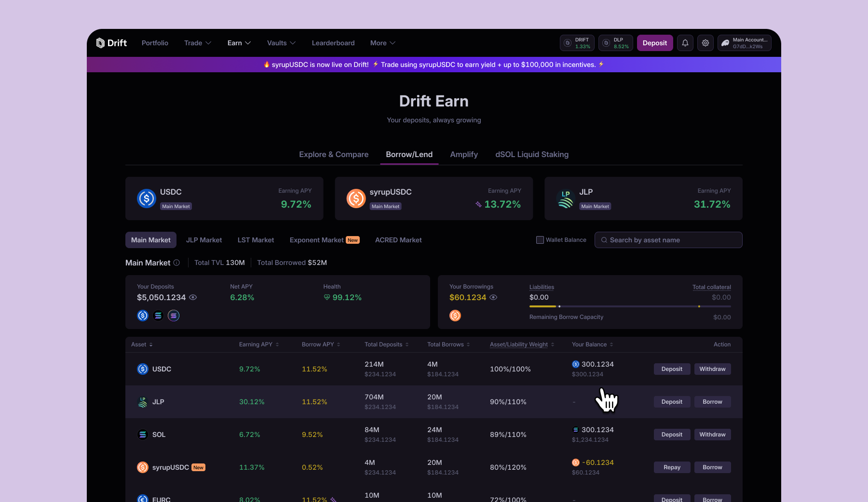
Task: Deposit into the USDC row
Action: 672,369
